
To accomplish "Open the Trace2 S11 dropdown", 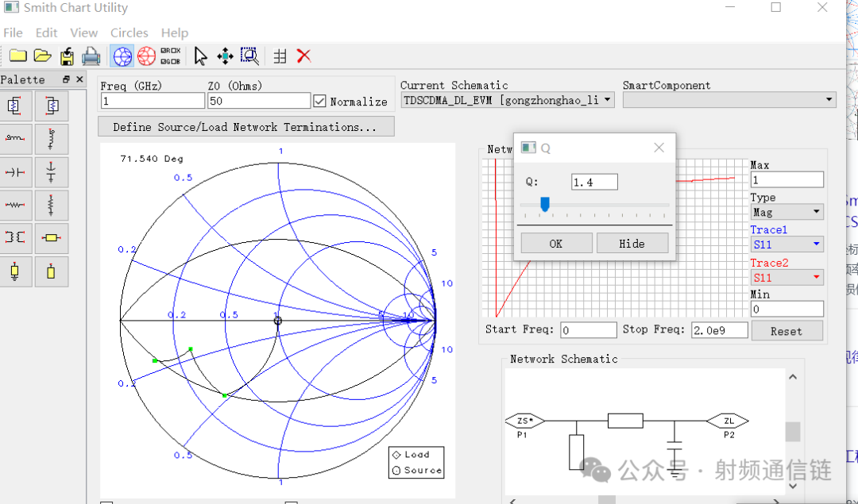I will tap(786, 278).
